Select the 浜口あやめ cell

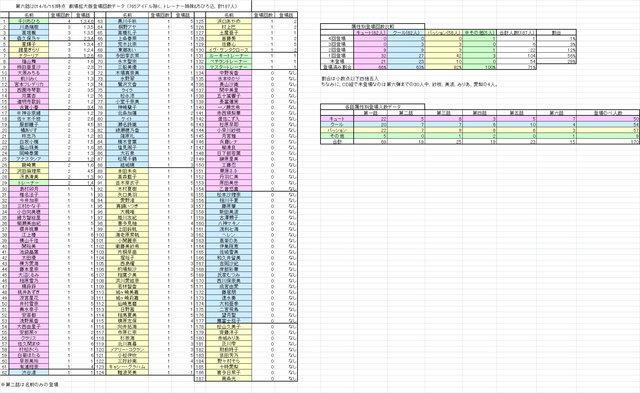(x=229, y=21)
